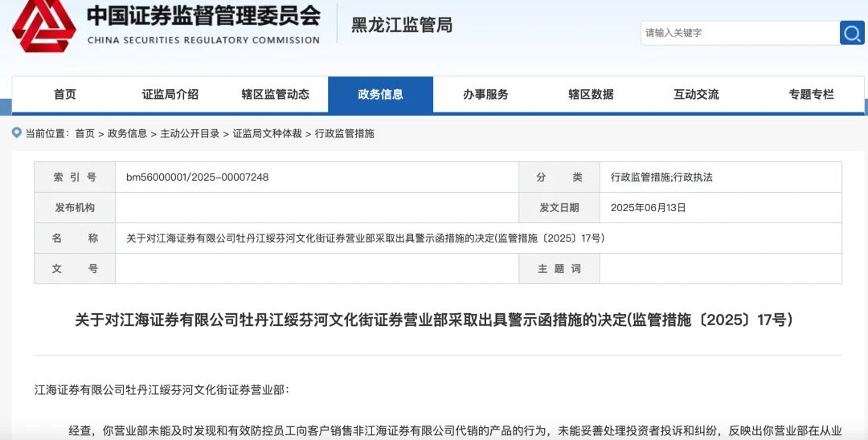
Task: Click the index number bm56000001/2025-00007248
Action: 198,177
